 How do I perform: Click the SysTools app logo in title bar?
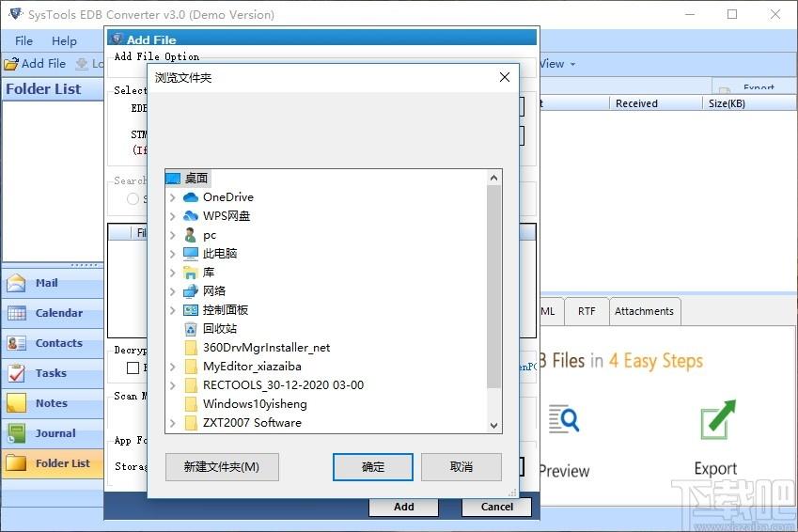pos(15,14)
